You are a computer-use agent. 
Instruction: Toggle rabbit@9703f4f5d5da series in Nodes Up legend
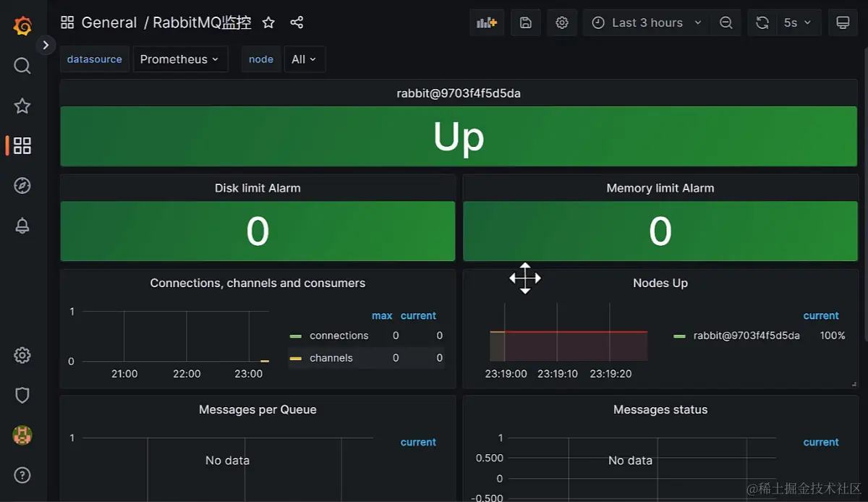(x=746, y=336)
